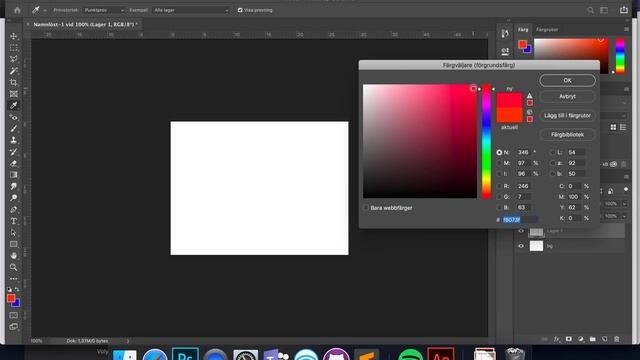Open the Properties panel icon below History
Screen dimensions: 640x360
[505, 51]
